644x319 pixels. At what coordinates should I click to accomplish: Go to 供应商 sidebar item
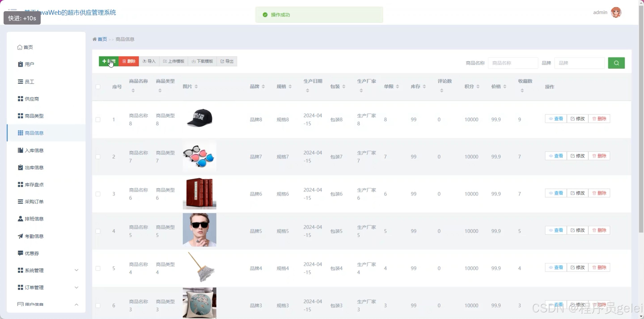click(32, 99)
